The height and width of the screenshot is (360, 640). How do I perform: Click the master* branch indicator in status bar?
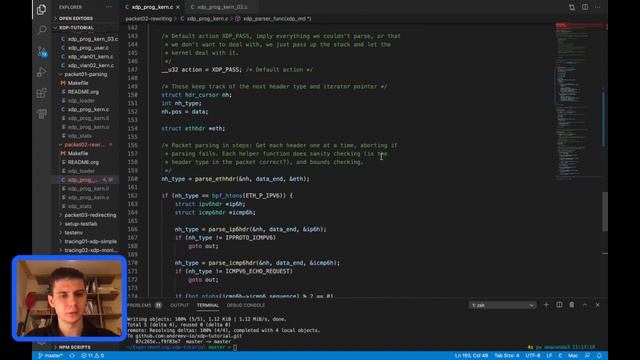(50, 356)
